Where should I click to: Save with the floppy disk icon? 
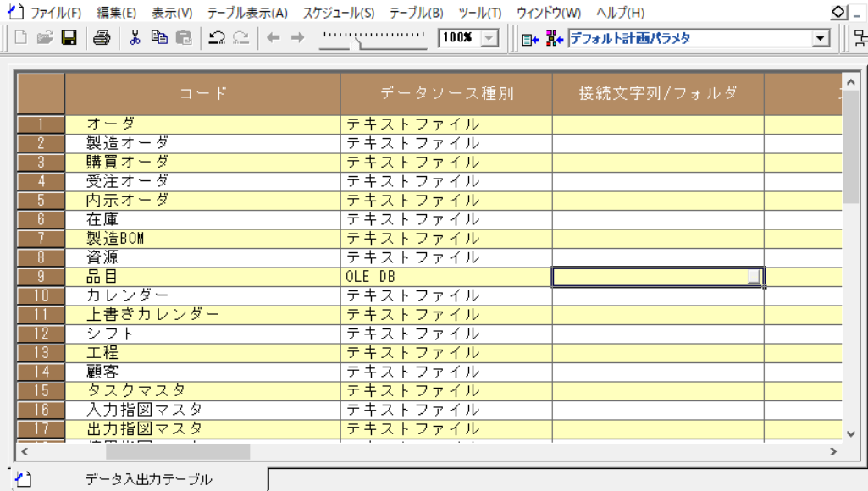(69, 37)
